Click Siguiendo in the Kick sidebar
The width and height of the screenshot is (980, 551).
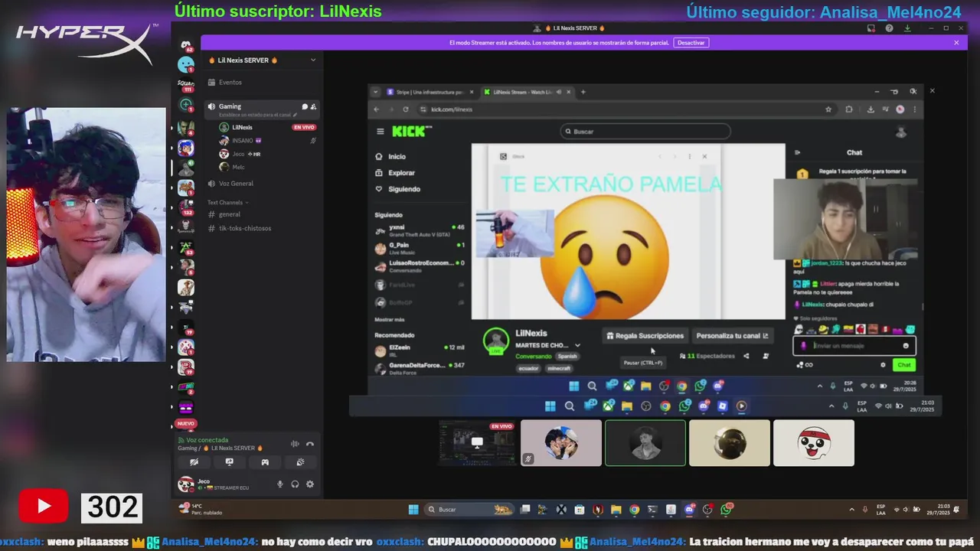pos(397,189)
